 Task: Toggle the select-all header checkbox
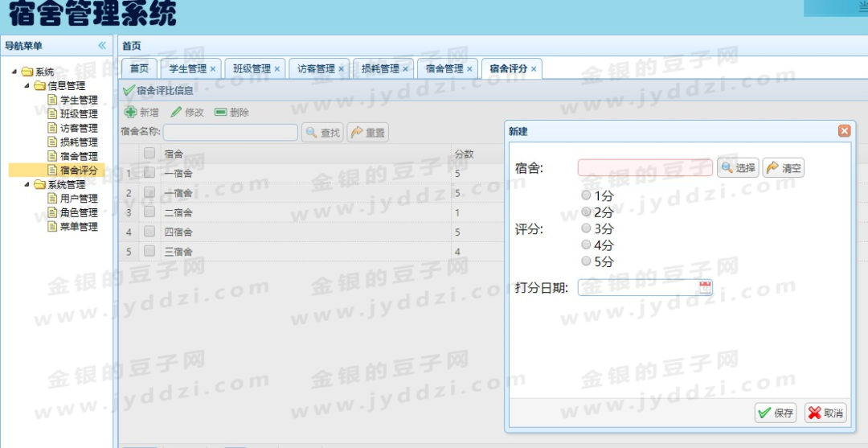coord(149,154)
